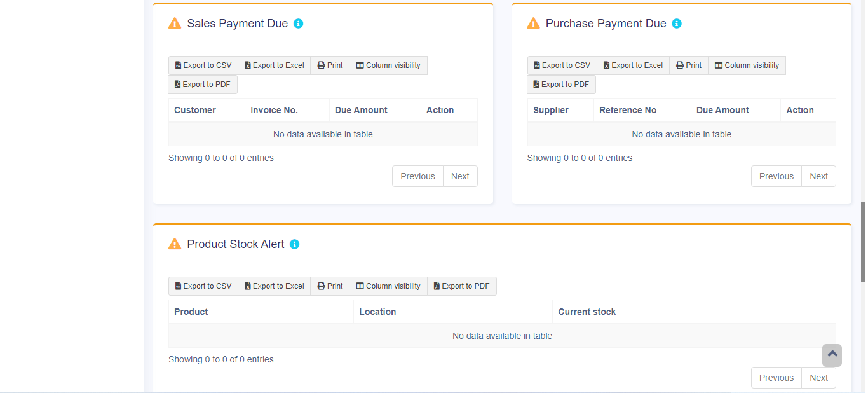Click the Purchase Payment Due info icon
Screen dimensions: 868x393
pos(677,24)
